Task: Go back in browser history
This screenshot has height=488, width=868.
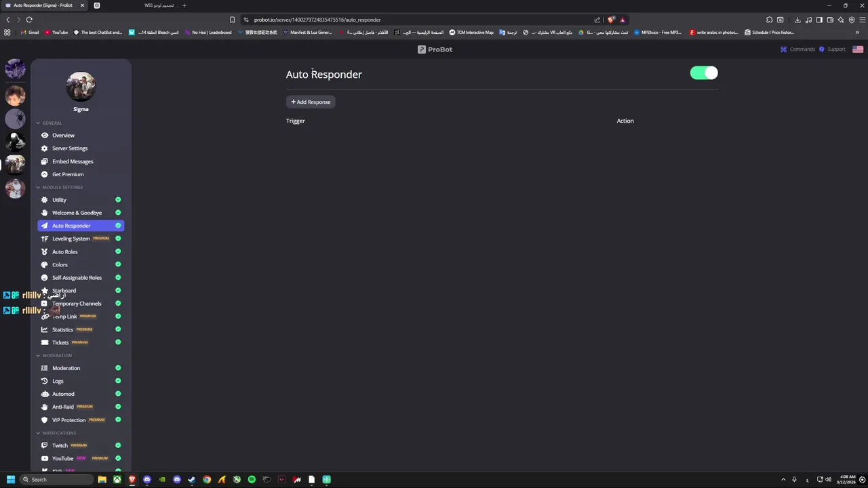Action: click(7, 20)
